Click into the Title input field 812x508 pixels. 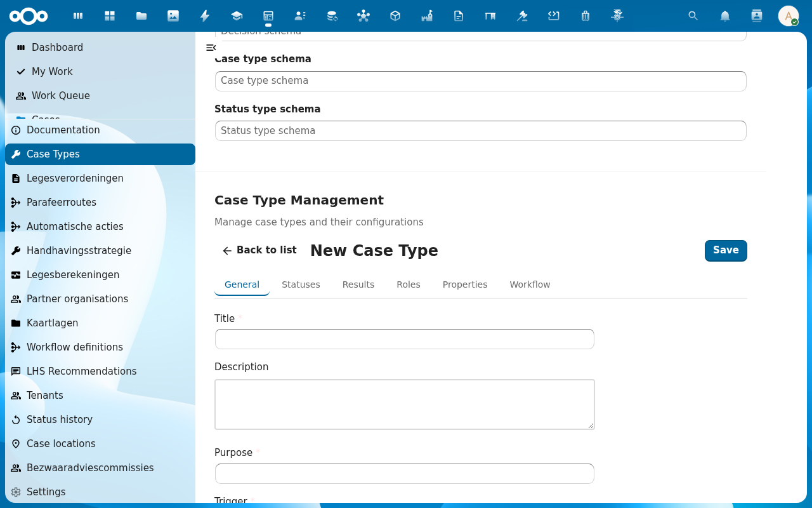405,339
